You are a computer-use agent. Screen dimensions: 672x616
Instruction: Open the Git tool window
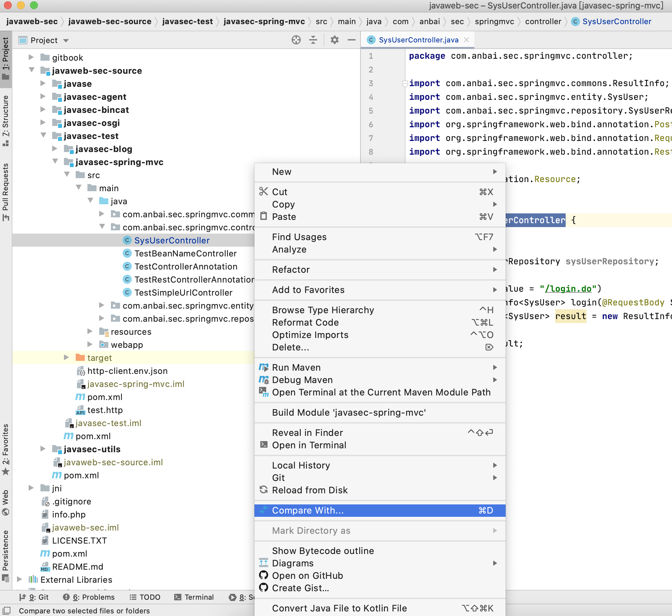point(34,597)
